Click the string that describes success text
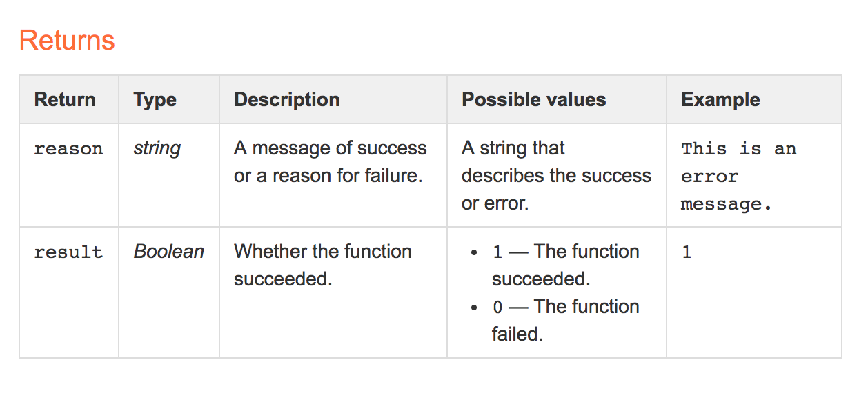 pos(556,176)
